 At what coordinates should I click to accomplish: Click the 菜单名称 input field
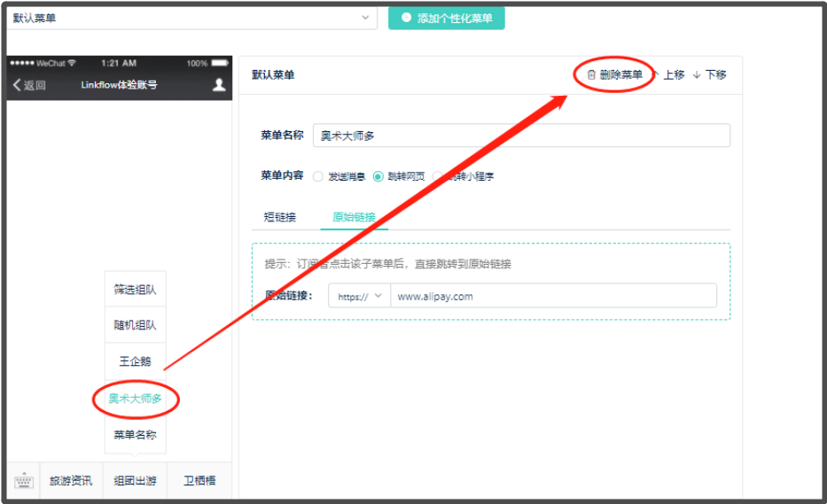pyautogui.click(x=521, y=136)
